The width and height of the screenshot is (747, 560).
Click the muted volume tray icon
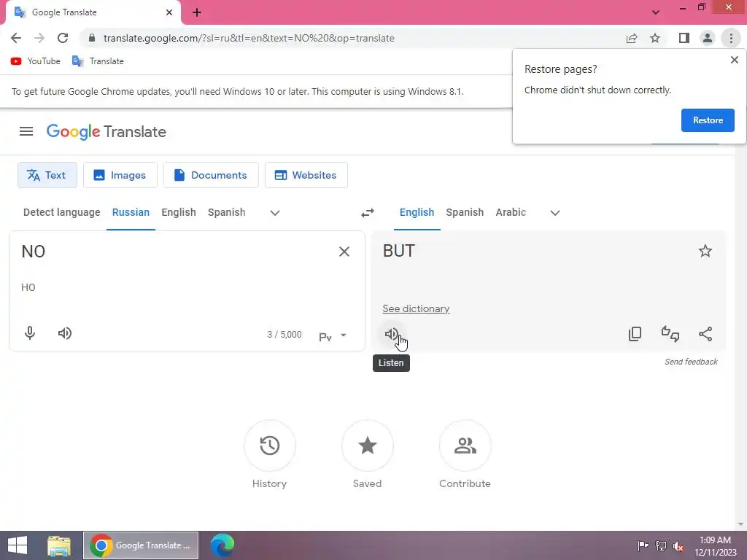point(678,546)
